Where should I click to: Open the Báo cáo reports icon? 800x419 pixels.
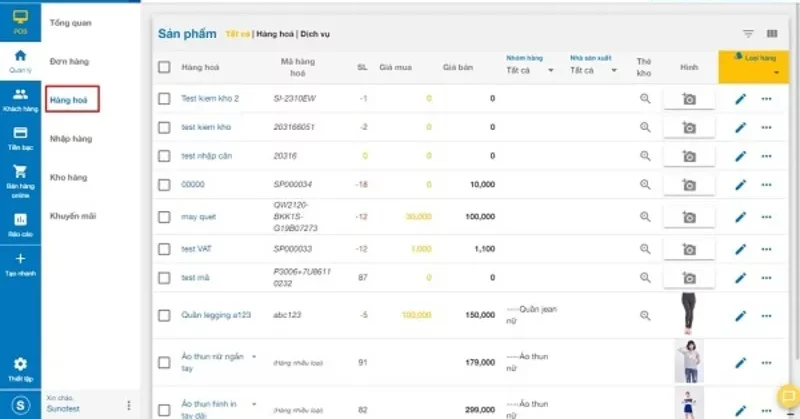click(x=20, y=225)
